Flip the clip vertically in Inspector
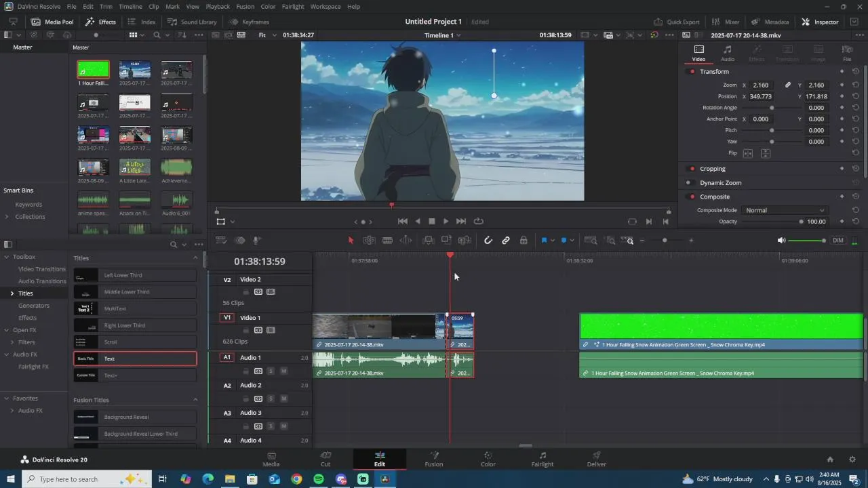Viewport: 868px width, 488px height. pos(766,154)
